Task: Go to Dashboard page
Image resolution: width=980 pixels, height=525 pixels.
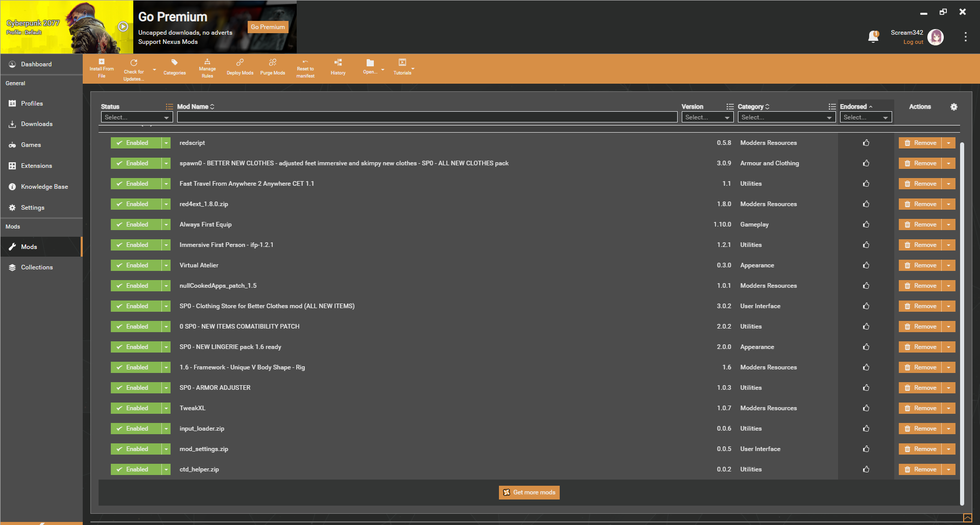Action: point(41,64)
